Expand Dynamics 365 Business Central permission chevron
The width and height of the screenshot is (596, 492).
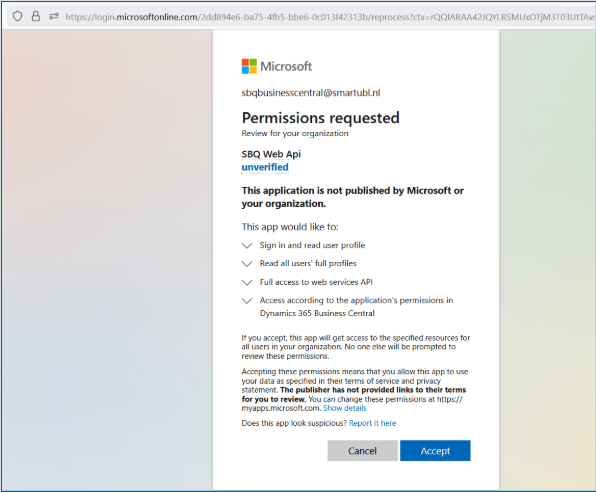[x=247, y=301]
